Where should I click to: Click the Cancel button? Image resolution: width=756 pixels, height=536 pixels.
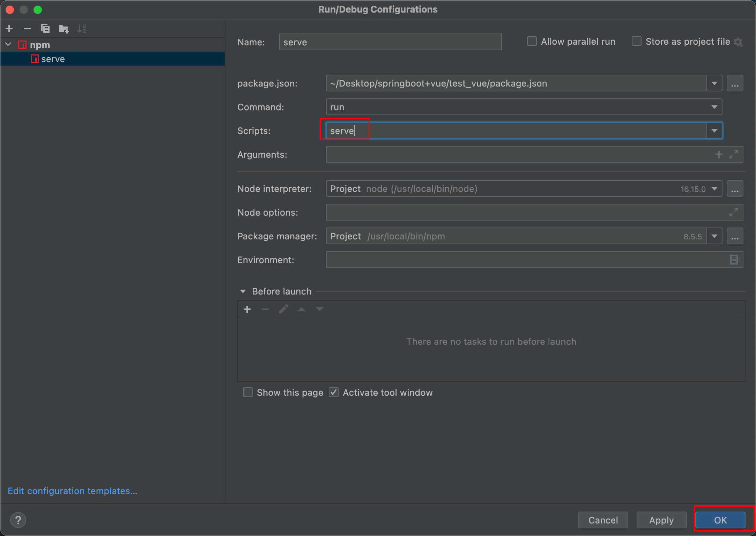pyautogui.click(x=603, y=520)
